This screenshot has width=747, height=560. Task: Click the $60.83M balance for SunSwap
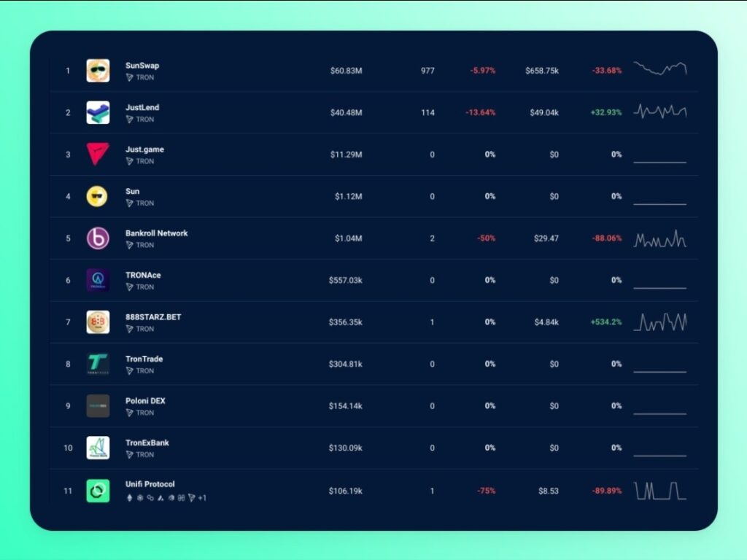click(346, 71)
